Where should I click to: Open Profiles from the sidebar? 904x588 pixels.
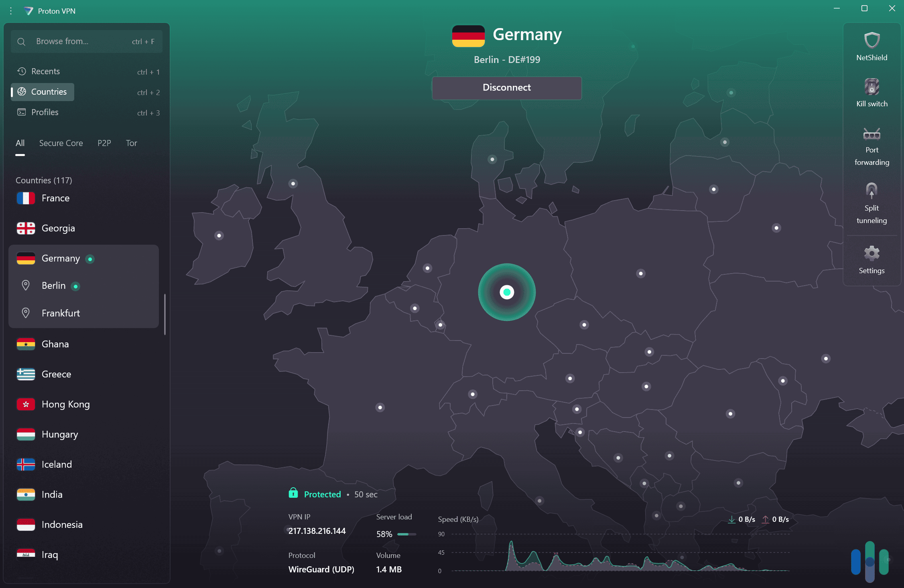44,112
